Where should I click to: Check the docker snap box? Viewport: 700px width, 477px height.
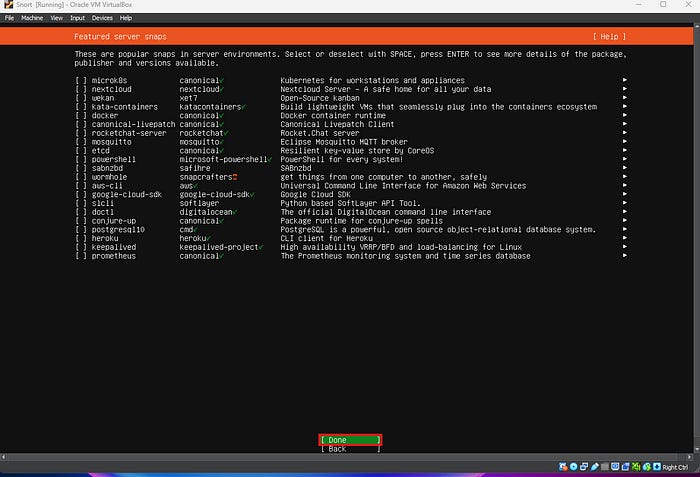[81, 116]
